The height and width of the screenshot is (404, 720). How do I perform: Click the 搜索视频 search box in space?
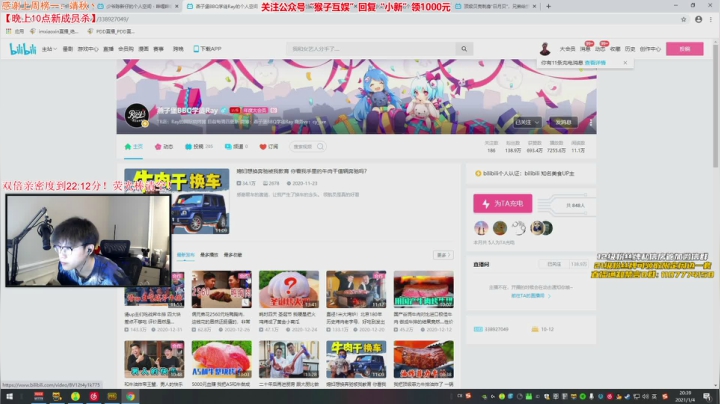pyautogui.click(x=308, y=146)
